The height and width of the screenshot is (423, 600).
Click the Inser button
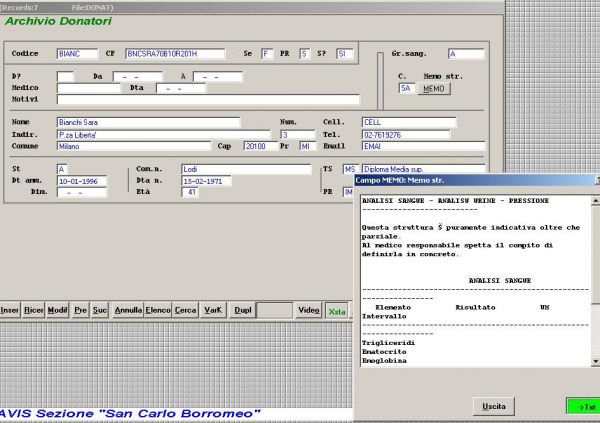[x=10, y=310]
